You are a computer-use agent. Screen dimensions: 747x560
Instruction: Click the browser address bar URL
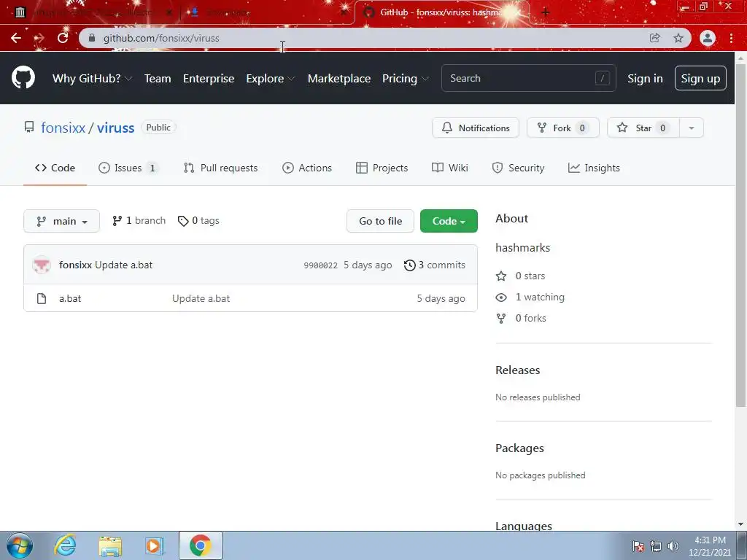coord(161,38)
